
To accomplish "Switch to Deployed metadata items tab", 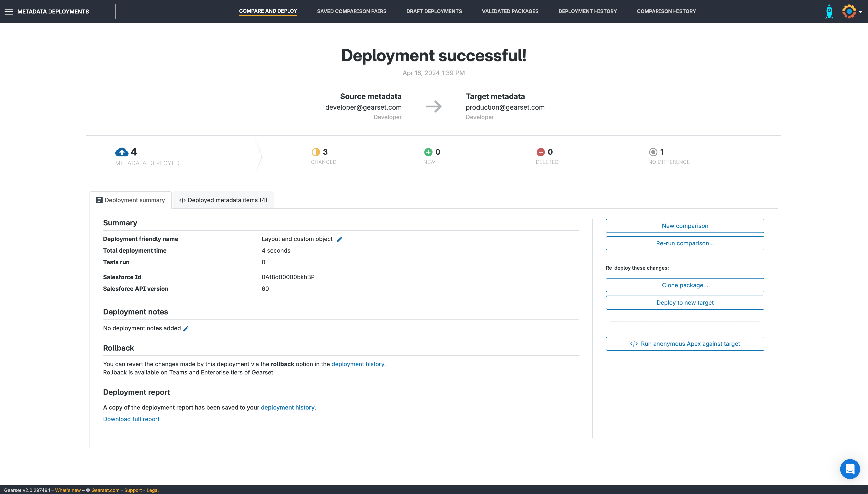I will (223, 200).
